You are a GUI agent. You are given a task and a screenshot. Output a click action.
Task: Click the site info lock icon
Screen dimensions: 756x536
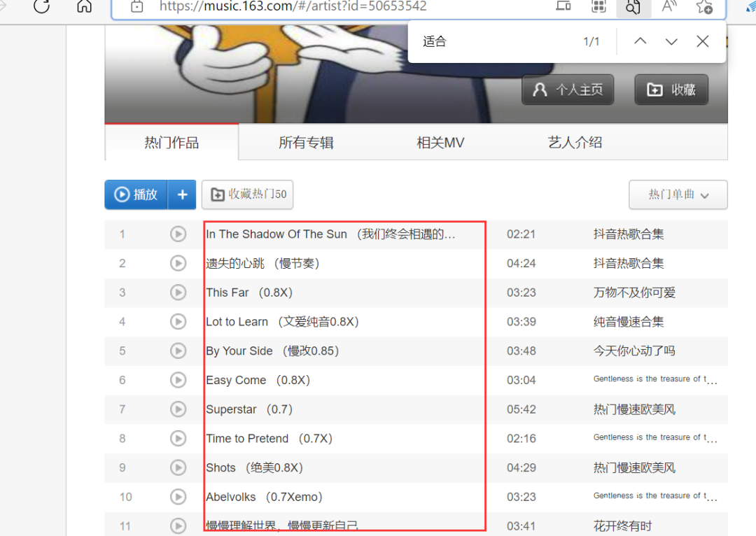[137, 7]
